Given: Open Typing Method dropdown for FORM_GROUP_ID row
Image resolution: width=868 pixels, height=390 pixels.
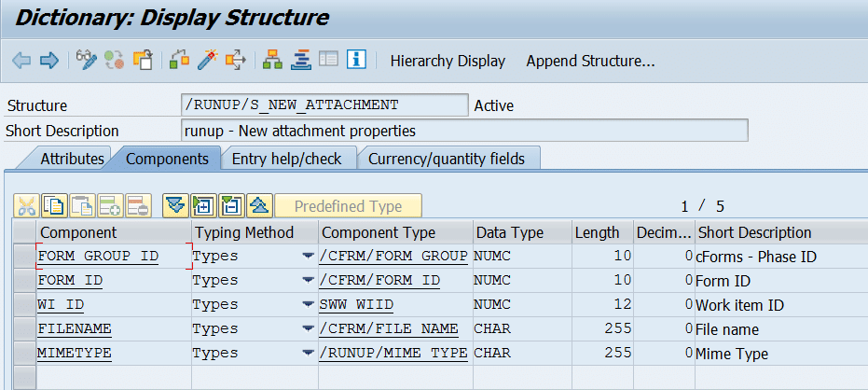Looking at the screenshot, I should 307,257.
